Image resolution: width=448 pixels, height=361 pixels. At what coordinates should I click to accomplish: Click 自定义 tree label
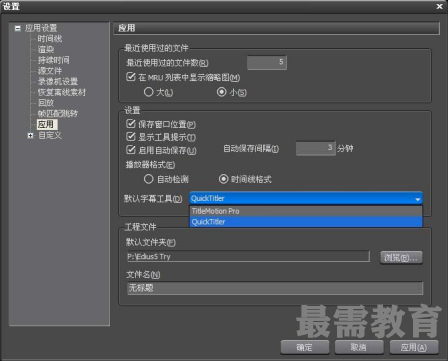50,135
